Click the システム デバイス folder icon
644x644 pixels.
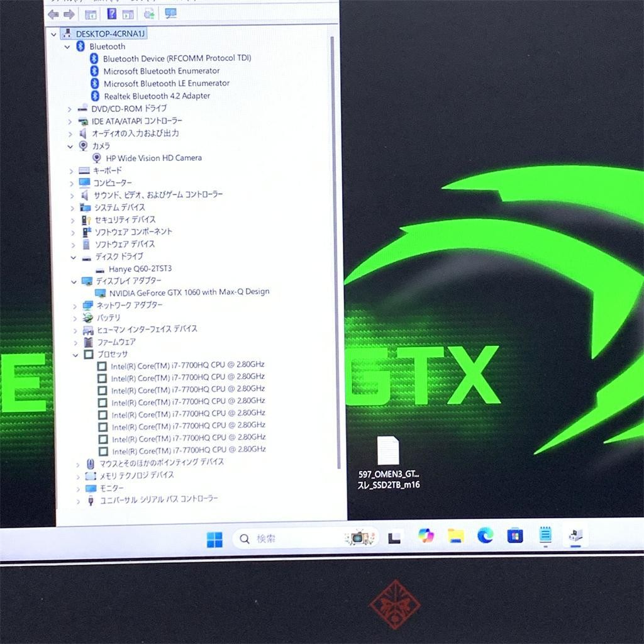(86, 208)
